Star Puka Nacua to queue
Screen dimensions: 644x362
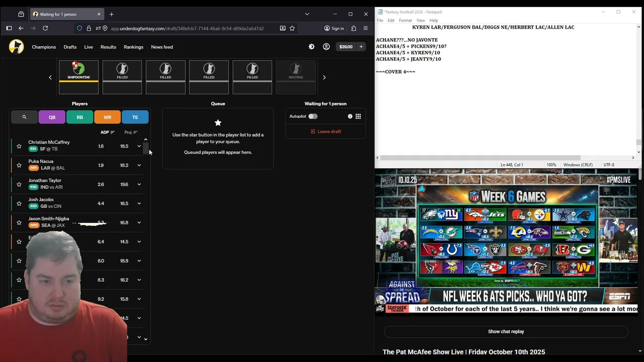[19, 165]
